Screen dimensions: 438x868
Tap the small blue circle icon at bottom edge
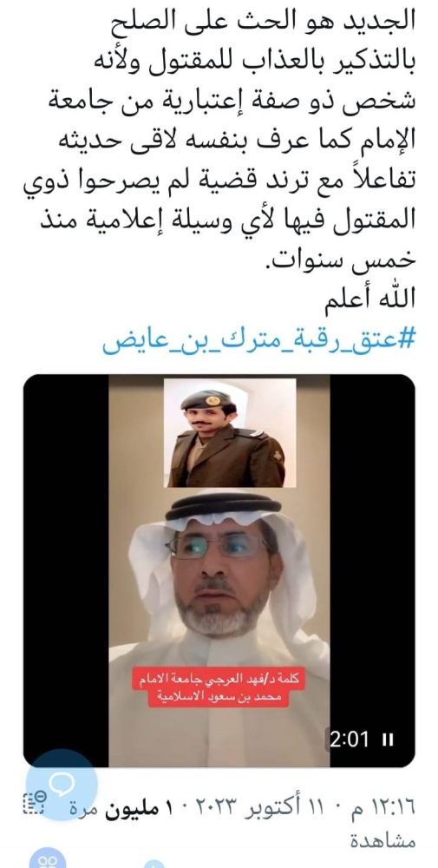(154, 865)
